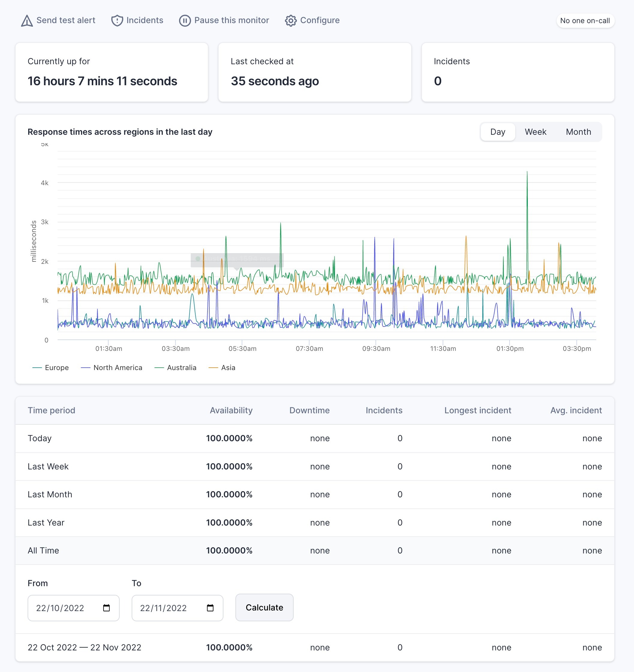This screenshot has width=634, height=672.
Task: Open calendar picker in To date field
Action: tap(210, 608)
